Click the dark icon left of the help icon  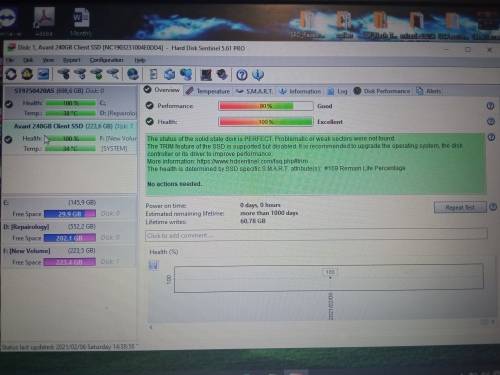tap(222, 75)
